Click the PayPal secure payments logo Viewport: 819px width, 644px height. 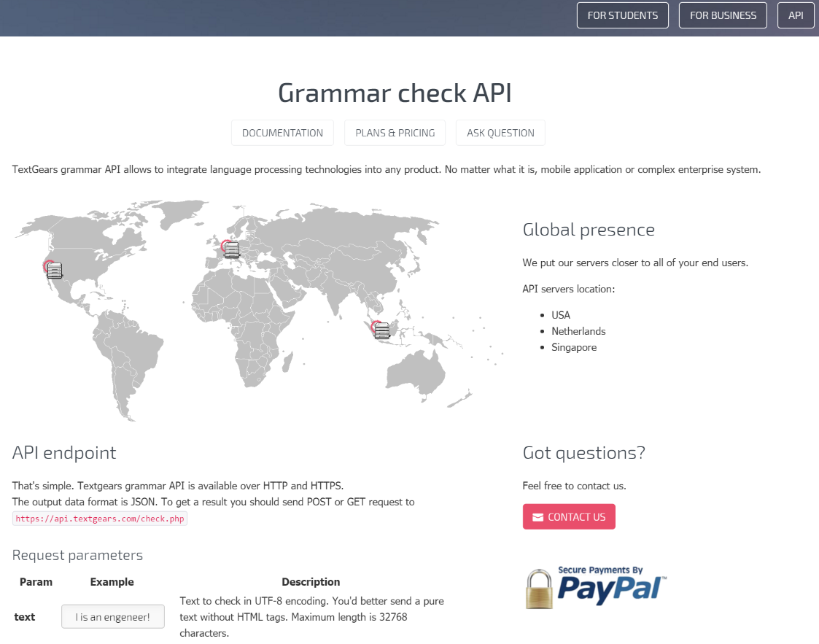[596, 588]
